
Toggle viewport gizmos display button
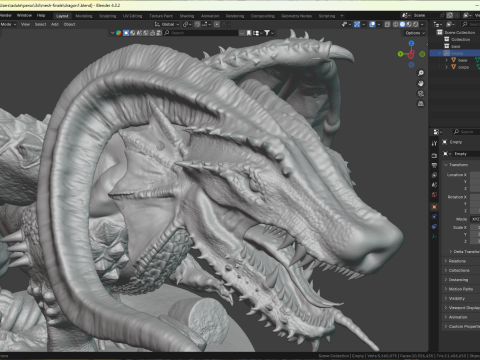(357, 24)
